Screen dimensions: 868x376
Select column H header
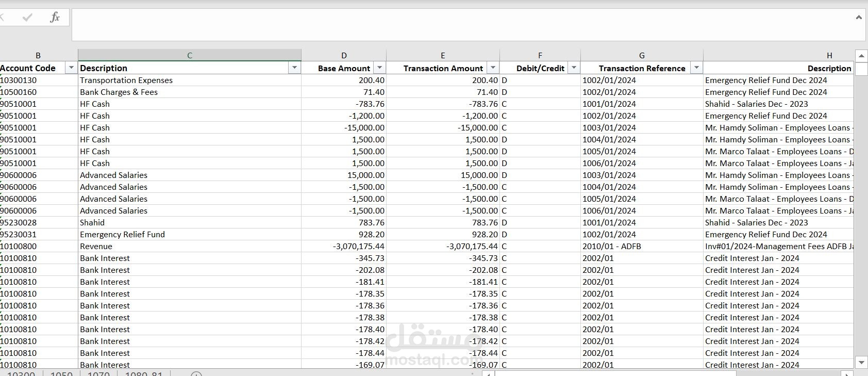click(x=778, y=55)
